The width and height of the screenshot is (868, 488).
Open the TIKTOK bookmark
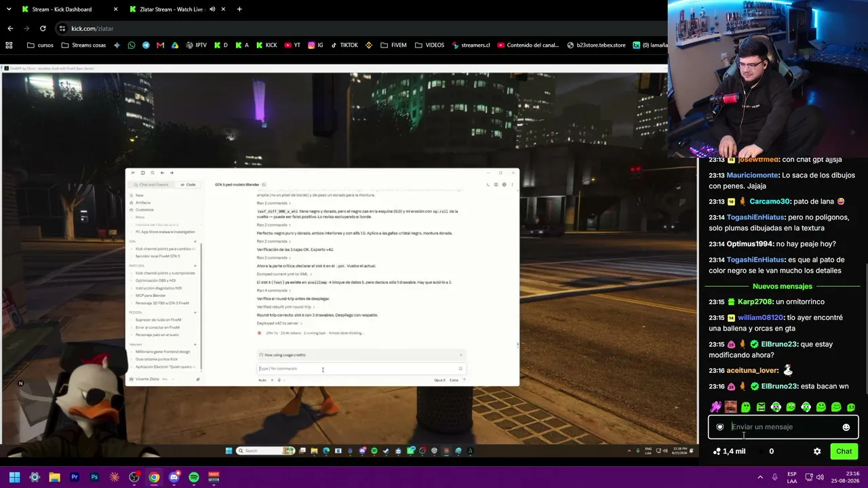[344, 45]
